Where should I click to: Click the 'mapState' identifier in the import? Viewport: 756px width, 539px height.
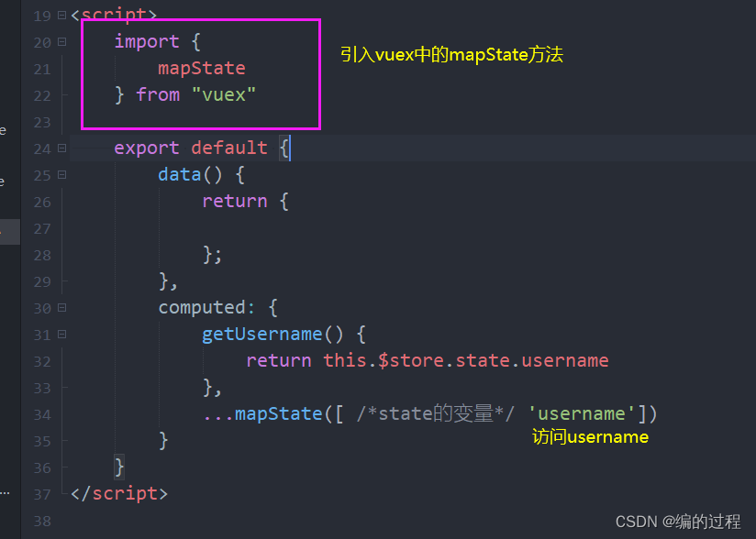pyautogui.click(x=202, y=68)
